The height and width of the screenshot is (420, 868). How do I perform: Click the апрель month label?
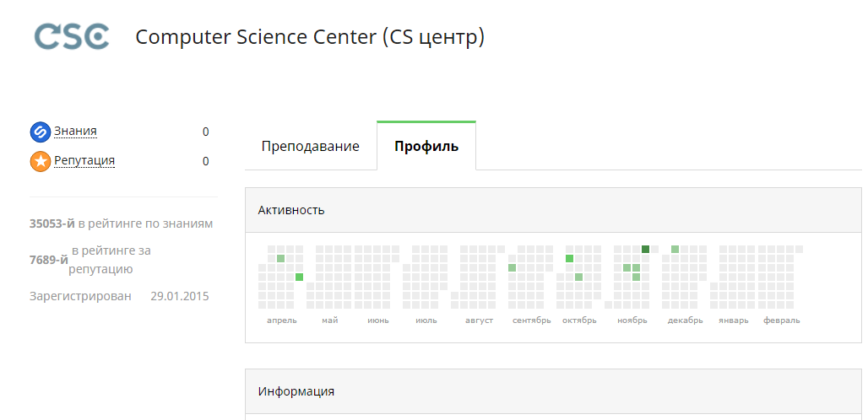282,320
